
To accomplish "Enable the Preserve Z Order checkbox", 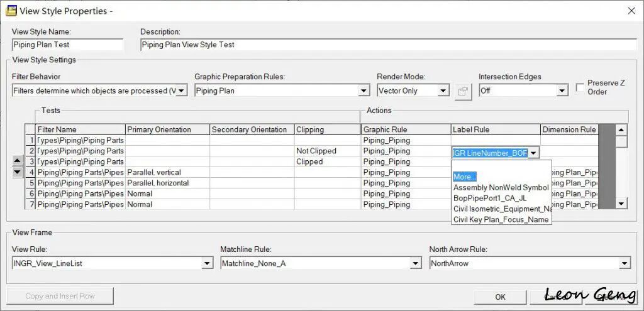I will tap(580, 87).
